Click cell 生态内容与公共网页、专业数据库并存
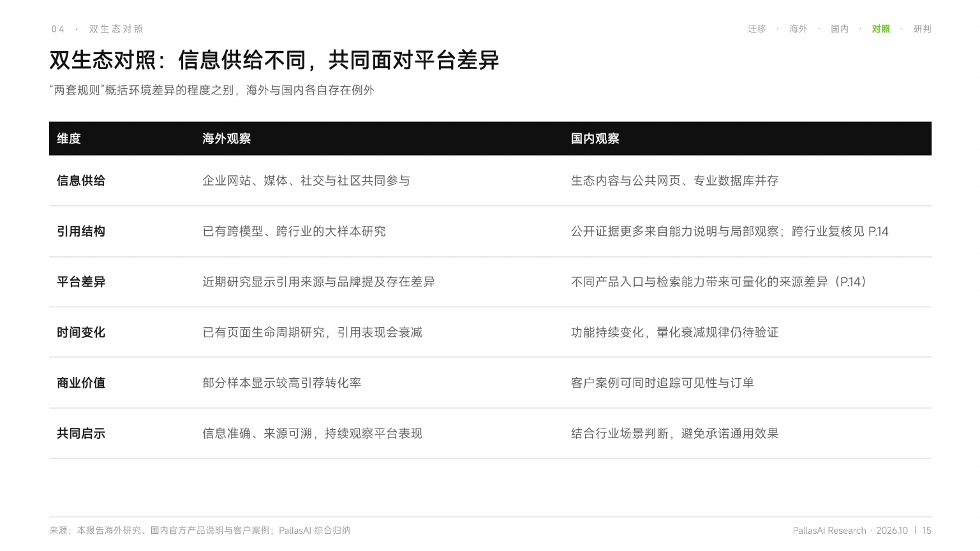980x551 pixels. coord(675,180)
